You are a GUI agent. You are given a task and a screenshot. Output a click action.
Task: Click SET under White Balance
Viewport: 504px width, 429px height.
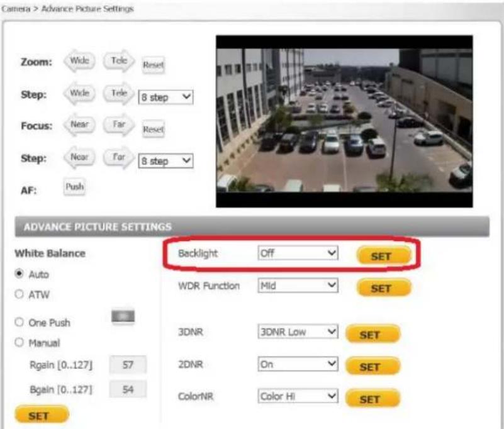42,415
